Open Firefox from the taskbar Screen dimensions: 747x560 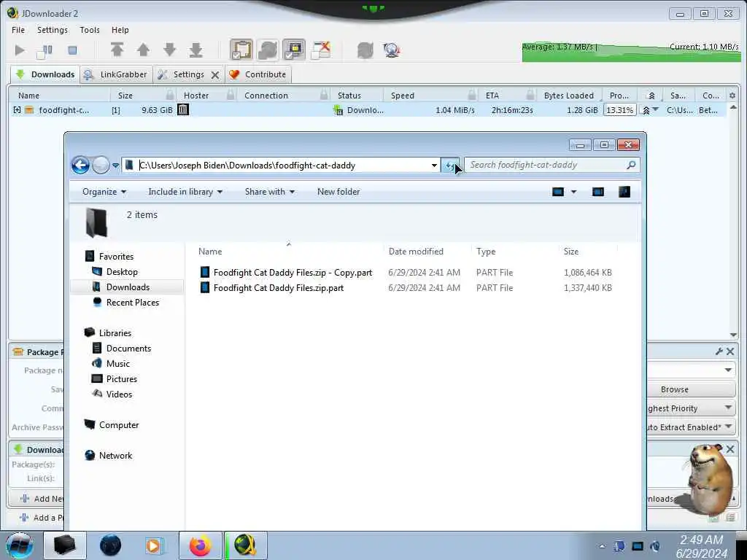tap(201, 545)
